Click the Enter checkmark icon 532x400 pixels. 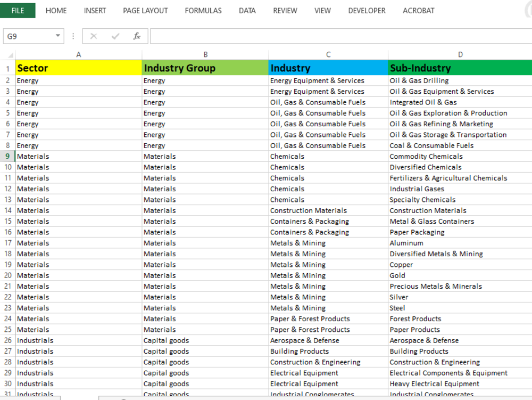point(115,36)
